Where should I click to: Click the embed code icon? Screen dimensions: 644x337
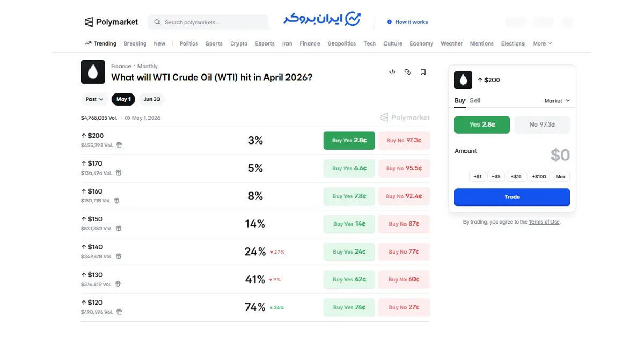[x=392, y=72]
